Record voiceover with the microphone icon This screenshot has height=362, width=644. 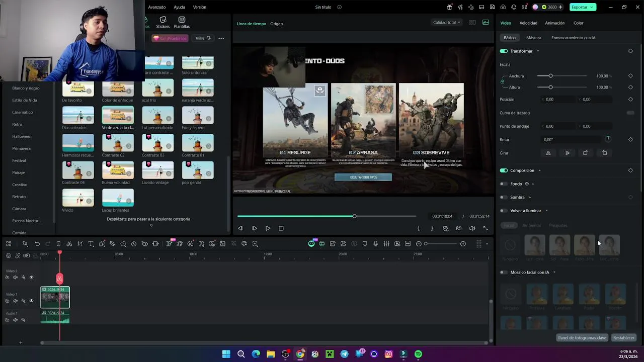(375, 244)
